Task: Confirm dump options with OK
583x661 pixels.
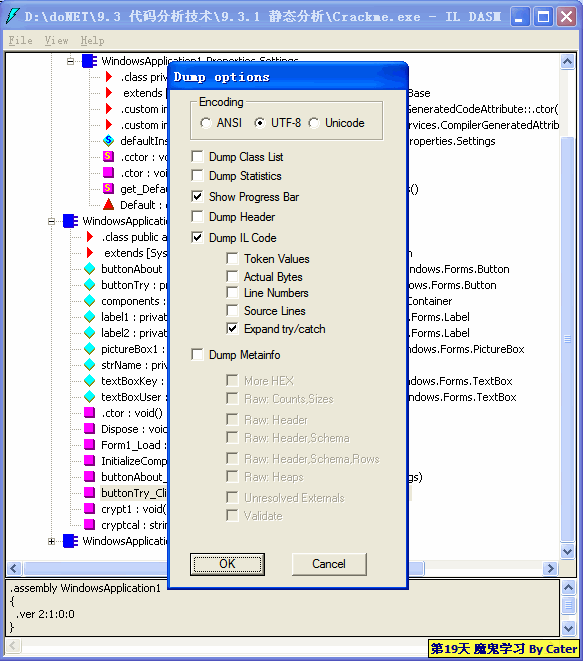Action: [227, 564]
